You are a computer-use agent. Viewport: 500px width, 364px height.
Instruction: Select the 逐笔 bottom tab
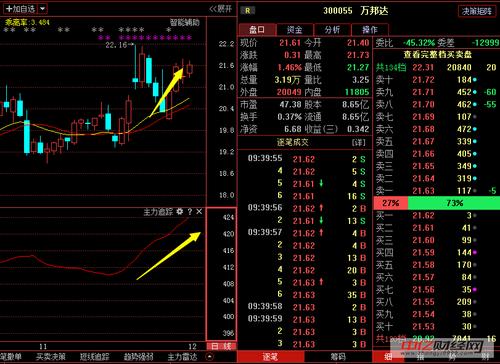point(270,357)
